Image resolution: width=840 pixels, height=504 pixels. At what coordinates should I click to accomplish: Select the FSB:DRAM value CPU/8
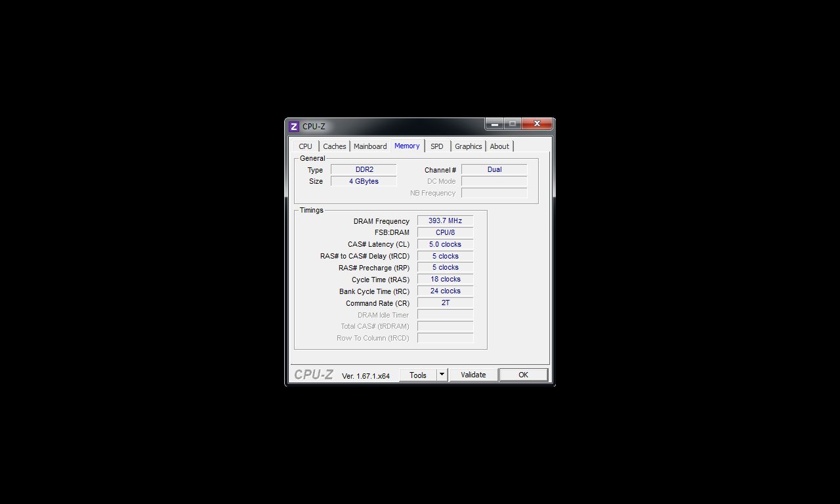445,232
